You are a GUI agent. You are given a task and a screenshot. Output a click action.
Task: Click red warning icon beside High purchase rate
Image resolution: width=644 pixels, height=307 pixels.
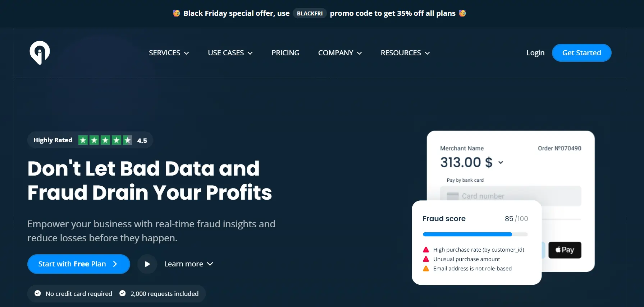pyautogui.click(x=426, y=250)
